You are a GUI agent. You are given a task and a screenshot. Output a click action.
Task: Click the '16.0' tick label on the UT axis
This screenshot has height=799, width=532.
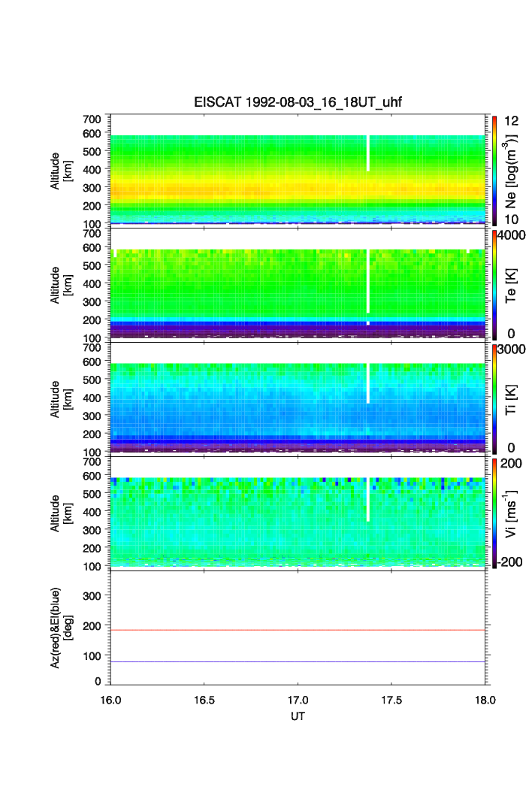click(x=110, y=700)
